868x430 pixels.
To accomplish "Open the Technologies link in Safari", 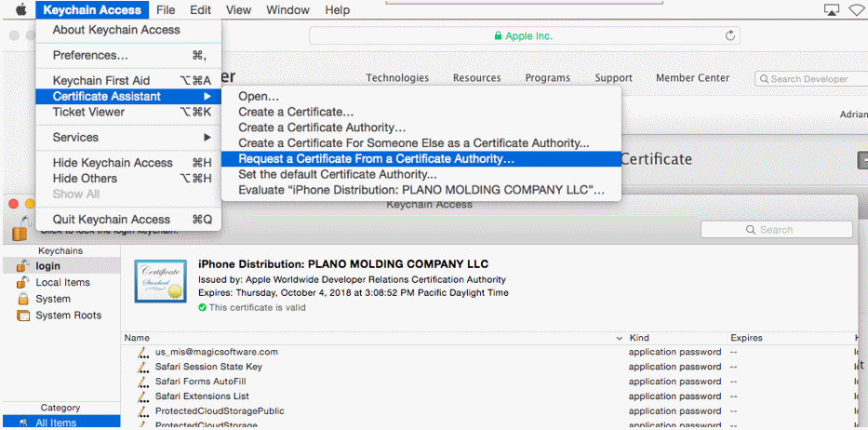I will (x=397, y=78).
